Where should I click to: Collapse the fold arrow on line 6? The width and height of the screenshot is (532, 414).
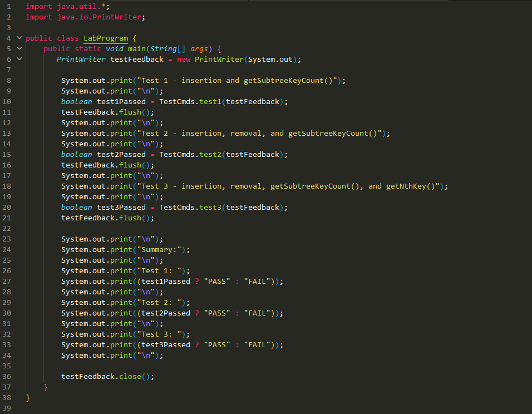pyautogui.click(x=19, y=59)
